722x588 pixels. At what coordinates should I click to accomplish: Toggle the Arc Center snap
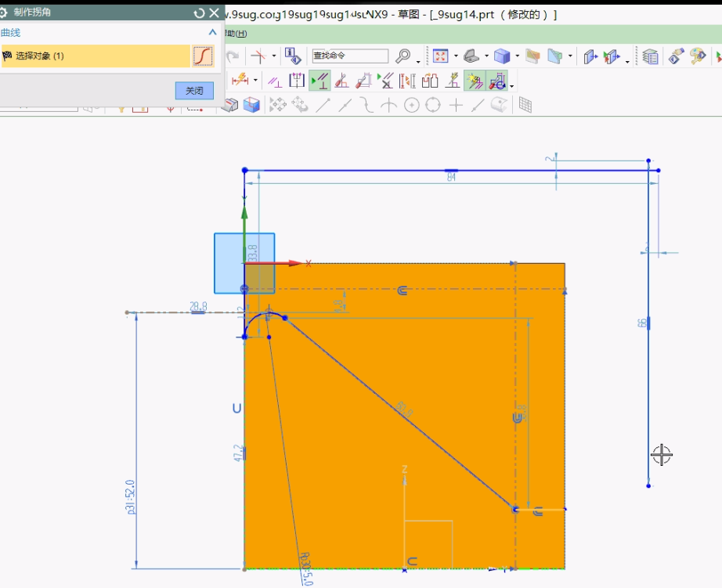[412, 106]
